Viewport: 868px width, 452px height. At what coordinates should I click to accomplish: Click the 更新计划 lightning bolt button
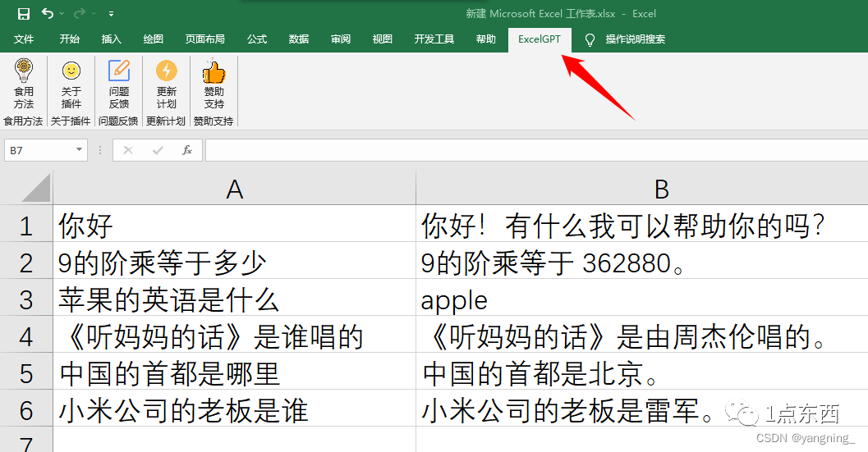167,84
